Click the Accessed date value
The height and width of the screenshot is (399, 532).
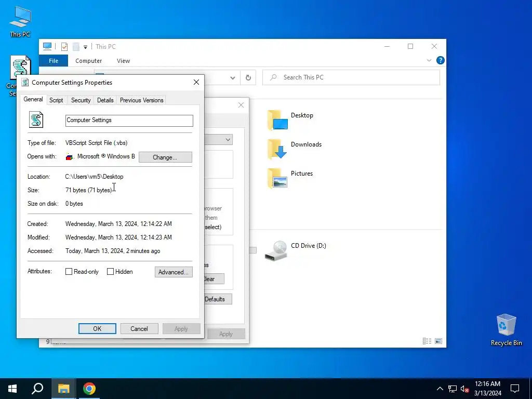click(x=113, y=251)
